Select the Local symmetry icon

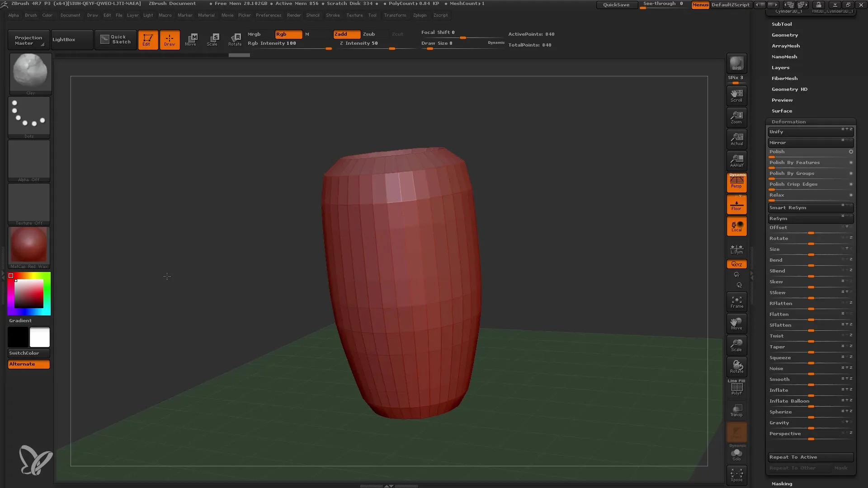[736, 249]
